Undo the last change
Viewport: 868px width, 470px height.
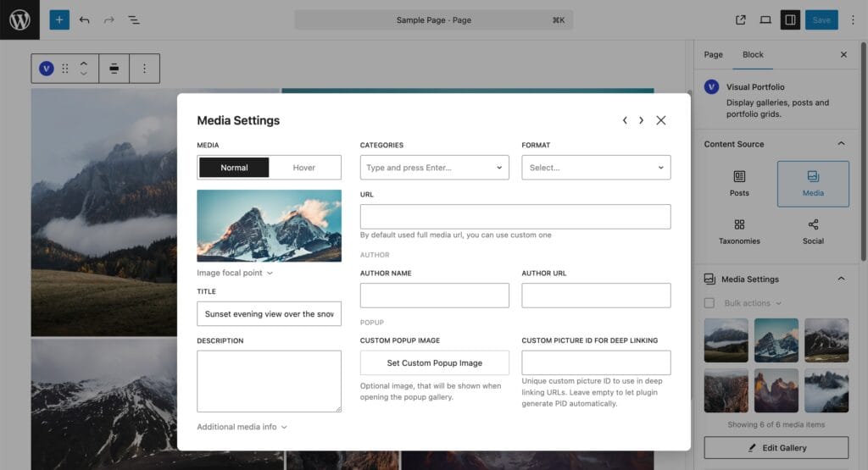point(84,20)
